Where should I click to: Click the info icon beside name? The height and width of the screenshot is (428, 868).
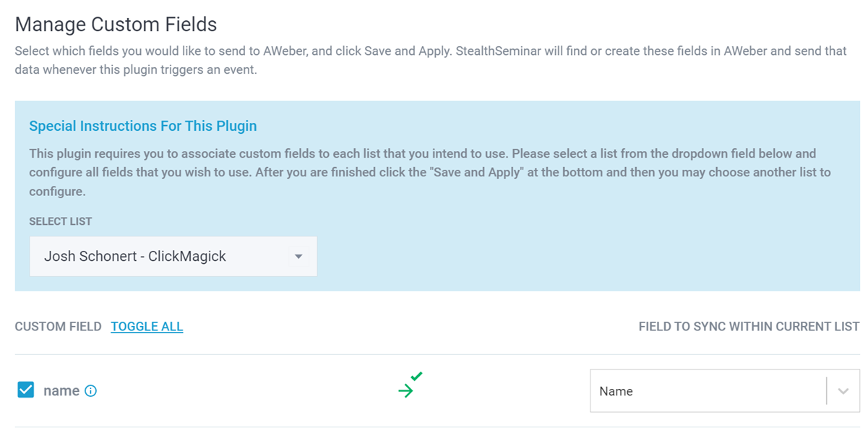[90, 391]
